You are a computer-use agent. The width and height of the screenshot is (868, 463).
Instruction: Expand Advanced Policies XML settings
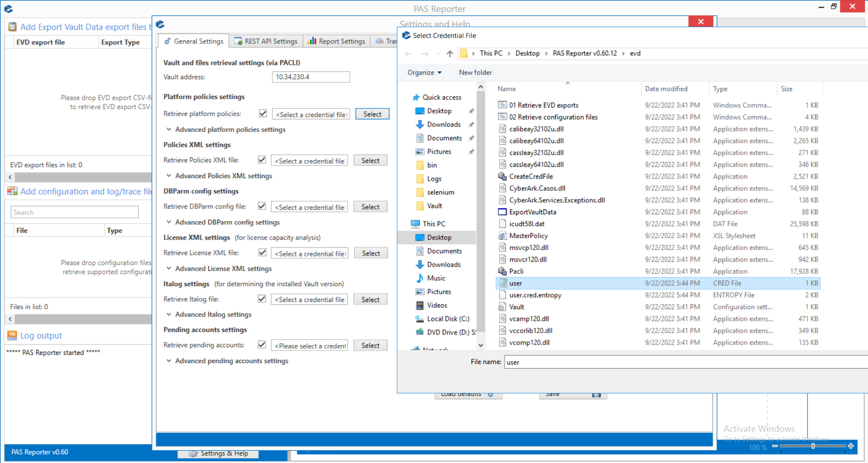pyautogui.click(x=169, y=175)
